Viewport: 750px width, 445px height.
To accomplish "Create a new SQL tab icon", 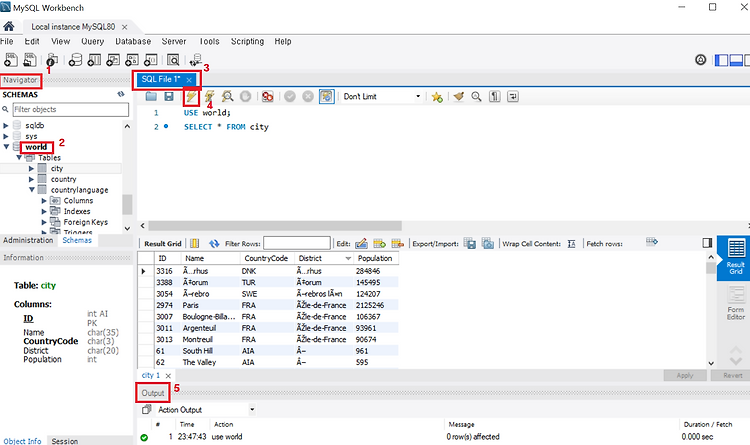I will click(x=11, y=60).
